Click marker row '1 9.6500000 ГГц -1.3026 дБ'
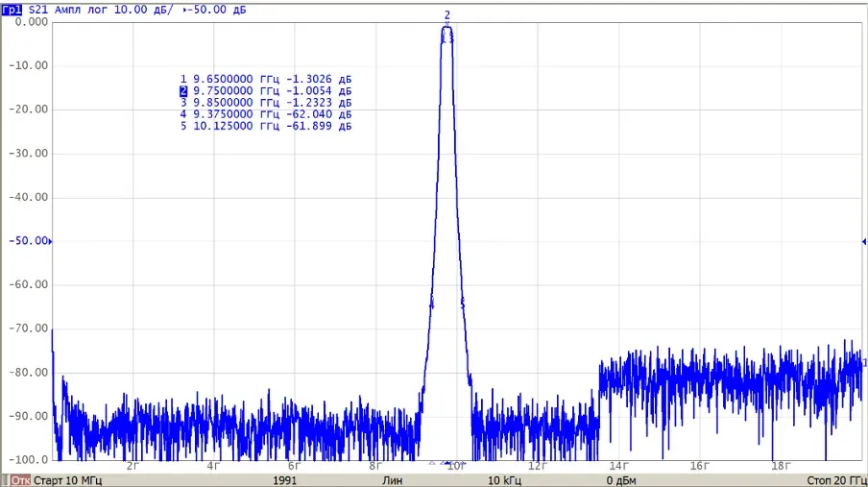 pos(266,79)
